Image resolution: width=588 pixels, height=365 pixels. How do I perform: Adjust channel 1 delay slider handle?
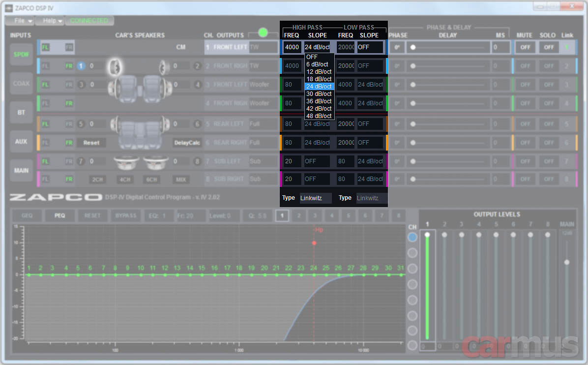click(x=413, y=47)
